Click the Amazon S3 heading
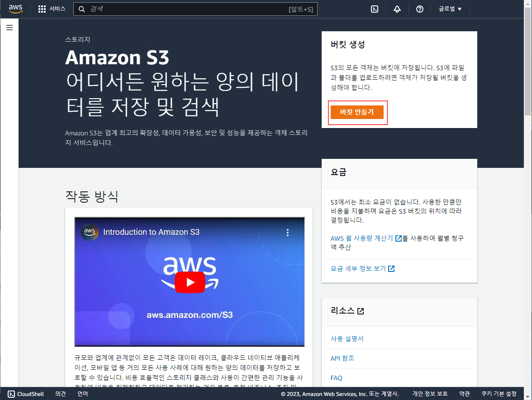Screen dimensions: 532x400 click(117, 57)
